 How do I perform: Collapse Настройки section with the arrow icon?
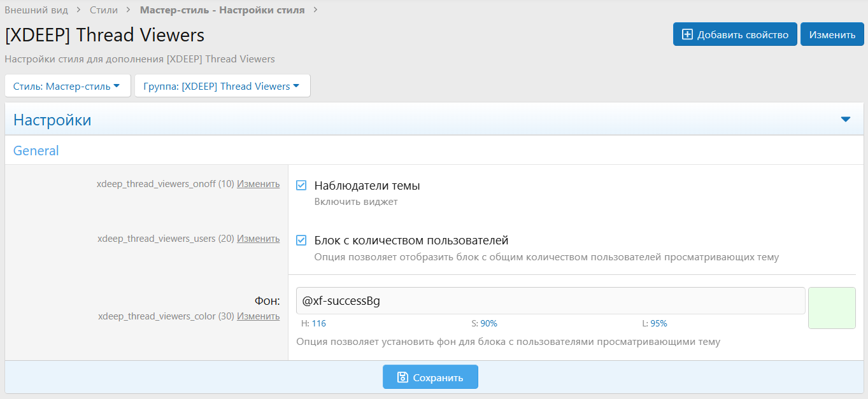pyautogui.click(x=845, y=120)
